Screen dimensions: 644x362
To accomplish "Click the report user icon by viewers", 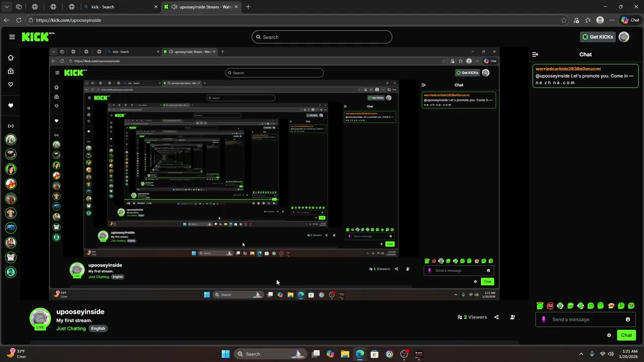I will [x=512, y=317].
